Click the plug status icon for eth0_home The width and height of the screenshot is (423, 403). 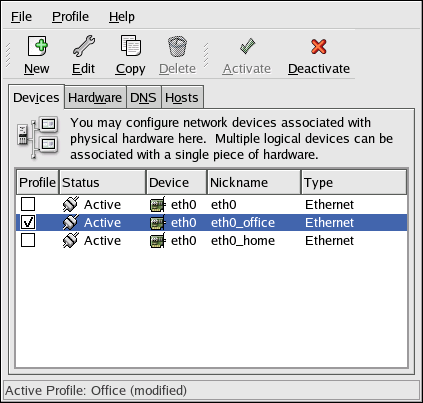[x=71, y=240]
